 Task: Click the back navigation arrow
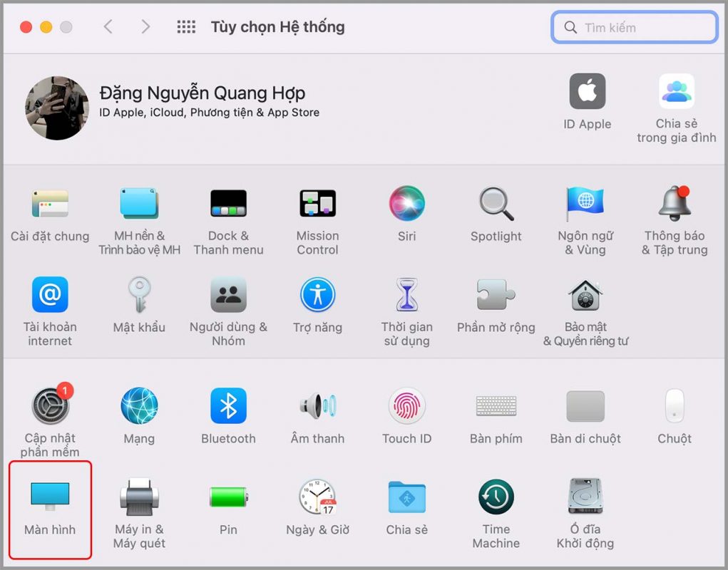[108, 27]
